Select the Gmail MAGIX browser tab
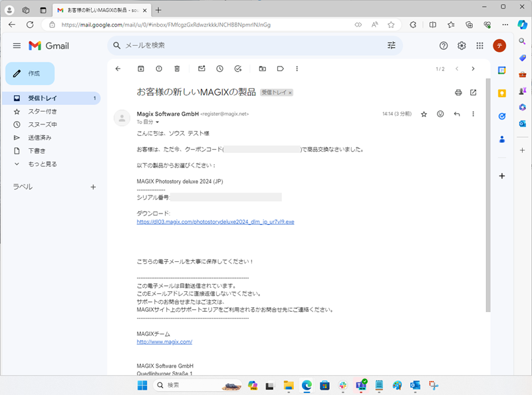532x395 pixels. click(x=101, y=10)
